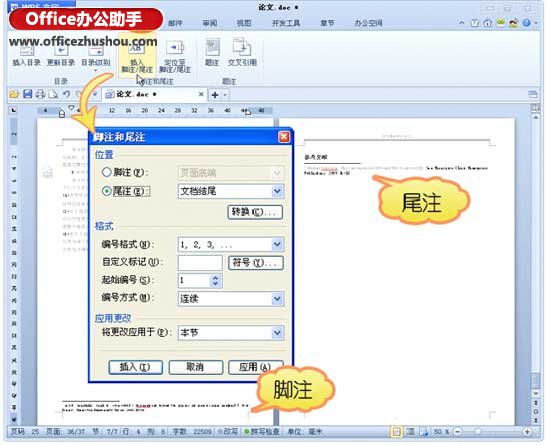Click the custom mark (自定义标记) input field

[200, 263]
